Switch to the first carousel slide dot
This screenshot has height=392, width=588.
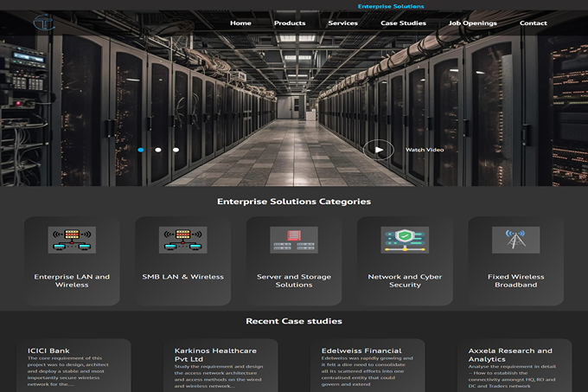141,150
